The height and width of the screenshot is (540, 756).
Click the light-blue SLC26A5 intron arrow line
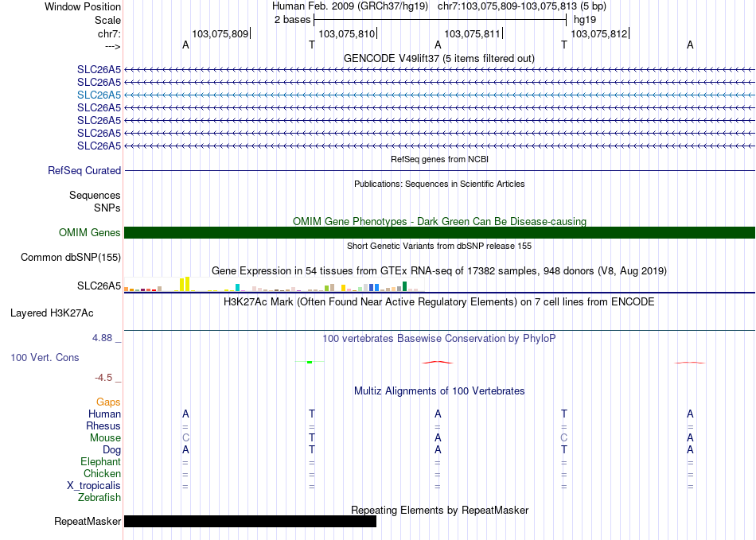439,95
